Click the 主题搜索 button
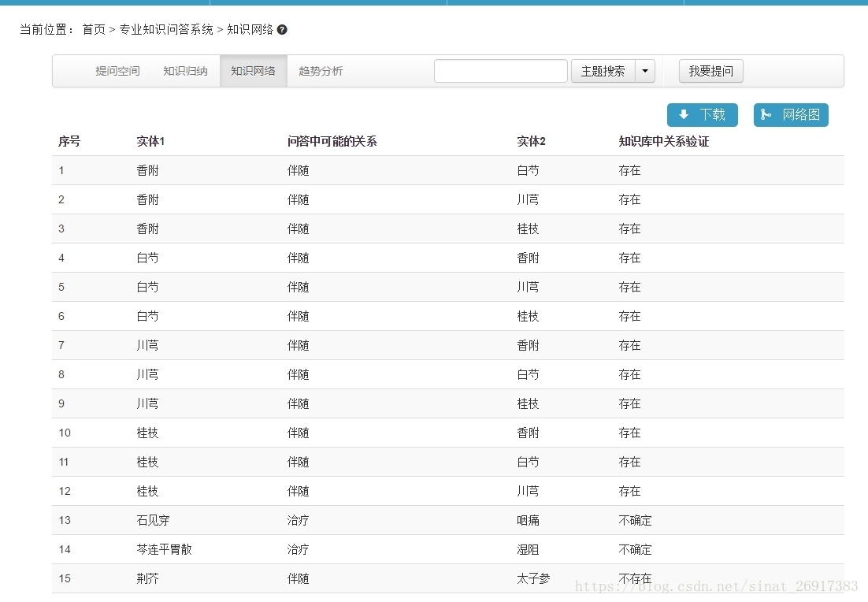This screenshot has height=602, width=868. (603, 71)
